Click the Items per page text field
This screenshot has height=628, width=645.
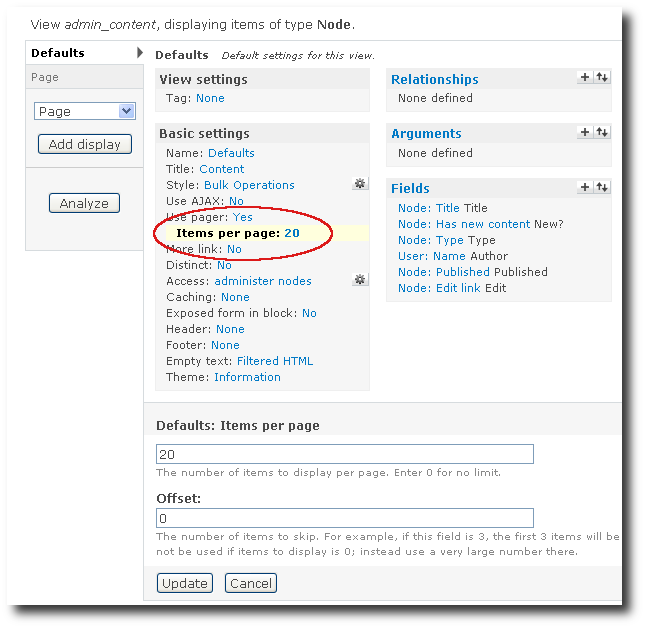(345, 454)
